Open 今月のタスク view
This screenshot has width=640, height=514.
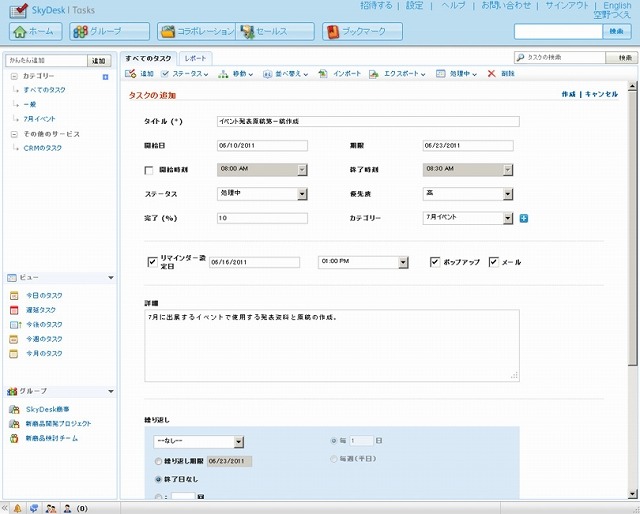(x=44, y=353)
